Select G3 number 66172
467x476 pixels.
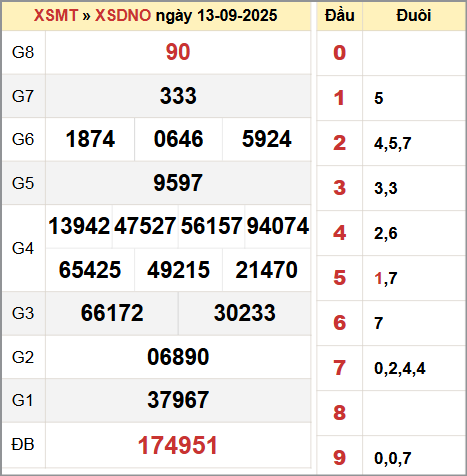[x=112, y=313]
